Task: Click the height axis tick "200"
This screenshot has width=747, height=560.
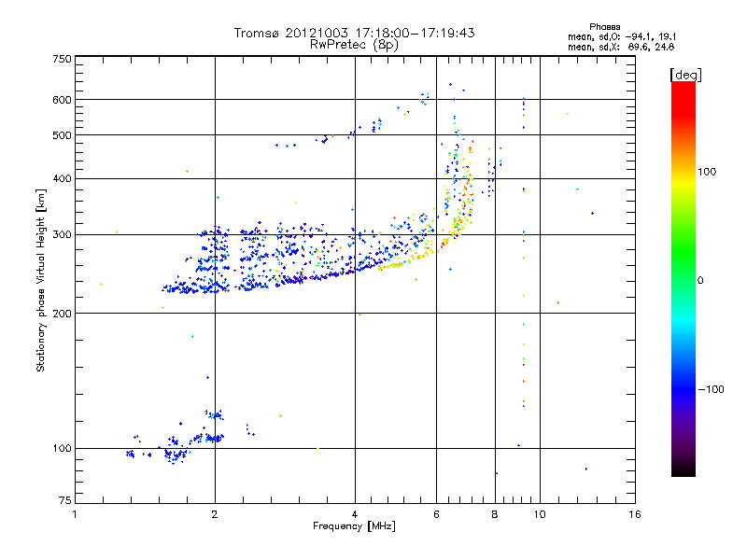Action: point(62,314)
